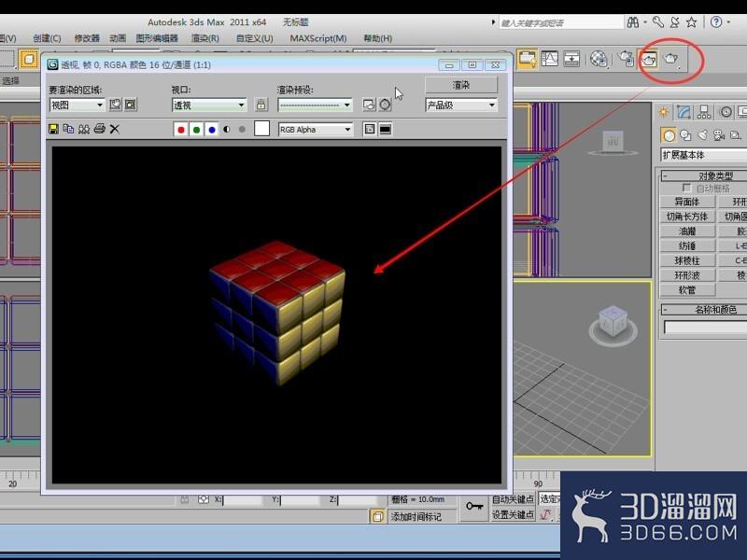Switch to Create command panel tab
This screenshot has width=747, height=560.
tap(663, 112)
